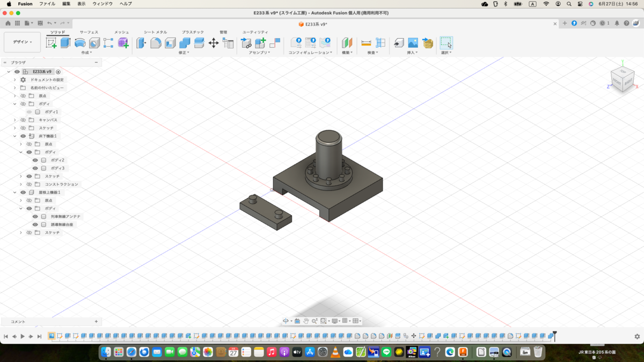Select the Measure ruler tool
This screenshot has width=644, height=362.
click(367, 43)
